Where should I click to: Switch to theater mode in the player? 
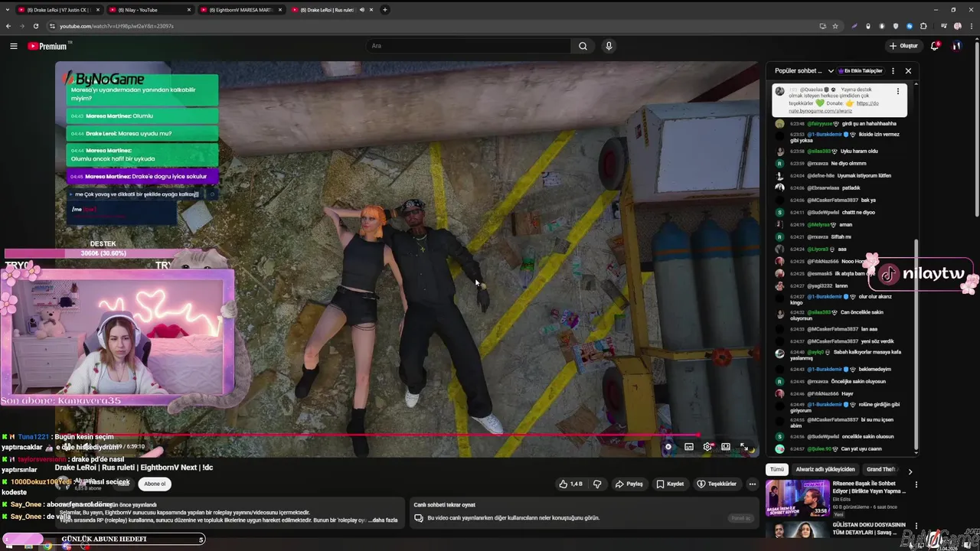click(726, 447)
